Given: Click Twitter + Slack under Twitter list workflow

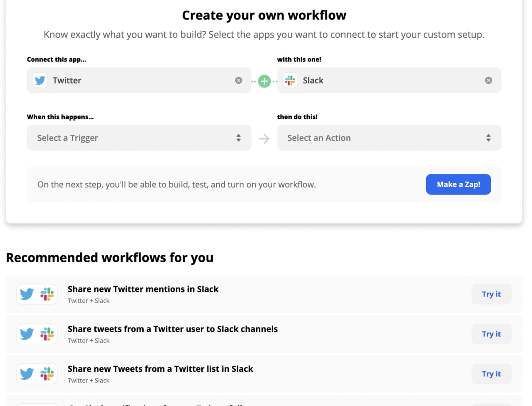Looking at the screenshot, I should [x=89, y=381].
